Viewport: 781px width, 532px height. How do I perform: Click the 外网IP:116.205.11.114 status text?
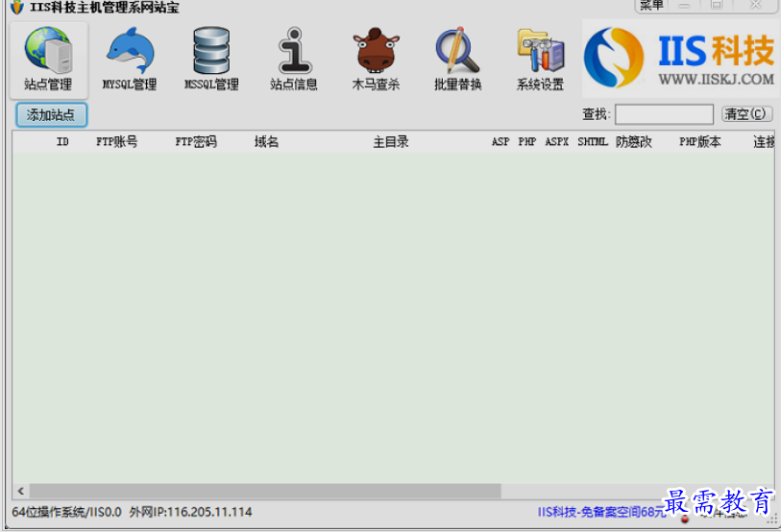(191, 512)
